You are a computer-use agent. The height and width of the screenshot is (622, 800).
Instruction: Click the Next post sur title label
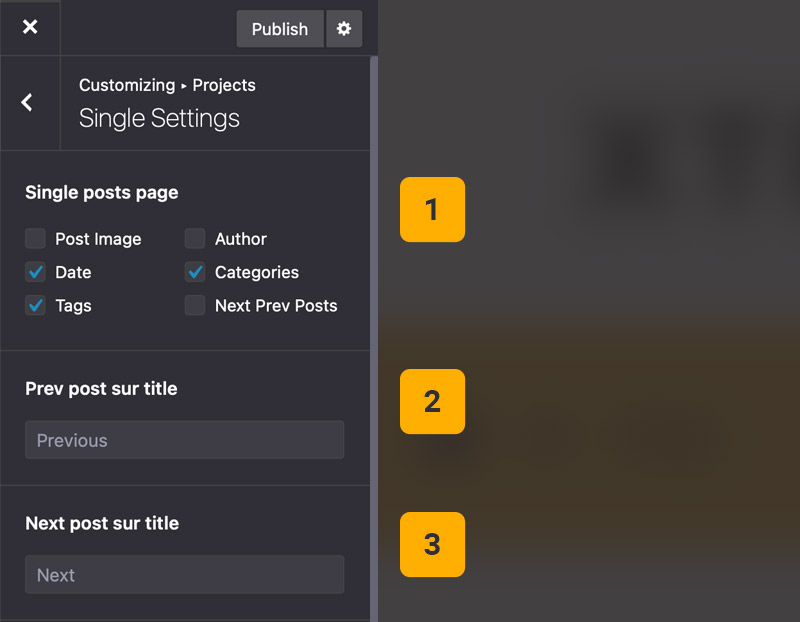(102, 523)
